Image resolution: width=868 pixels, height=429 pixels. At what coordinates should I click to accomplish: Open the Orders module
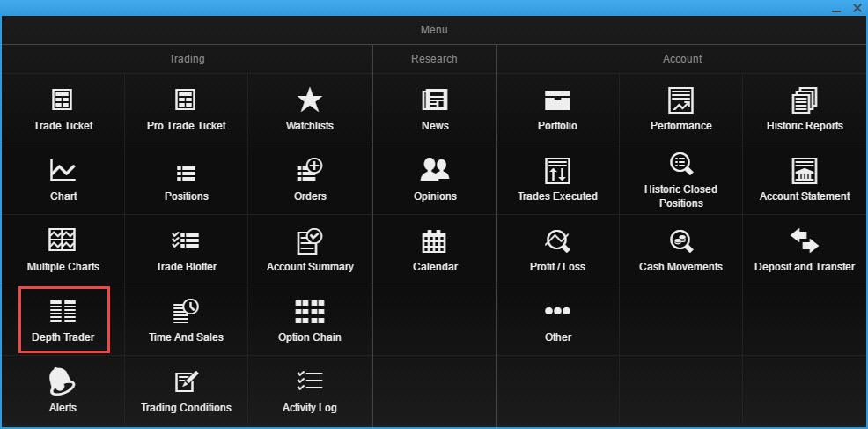(310, 180)
